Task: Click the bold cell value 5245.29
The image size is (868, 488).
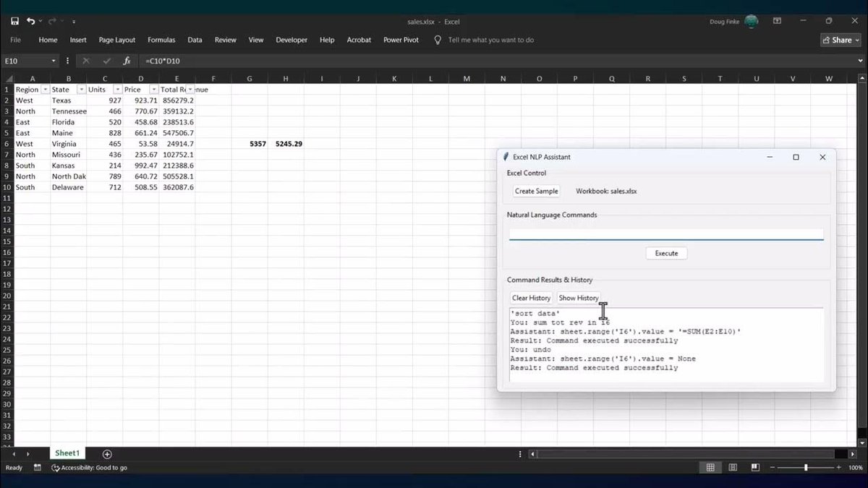Action: tap(286, 144)
